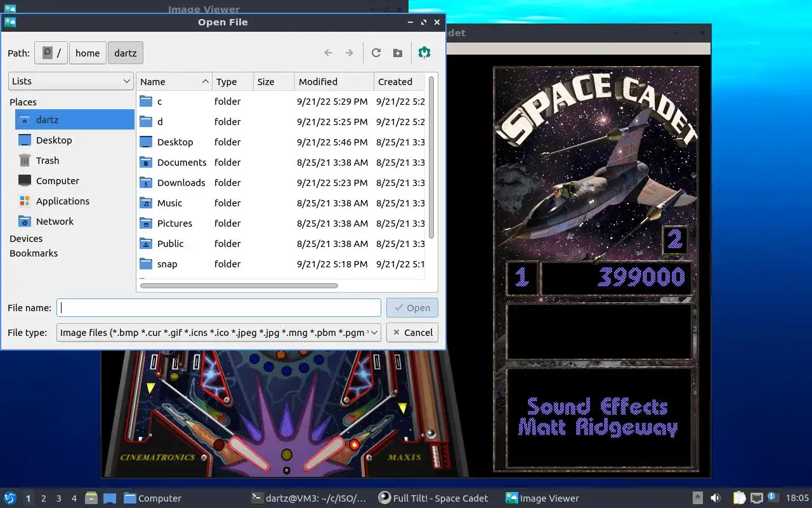
Task: Reload the folder listing
Action: tap(376, 53)
